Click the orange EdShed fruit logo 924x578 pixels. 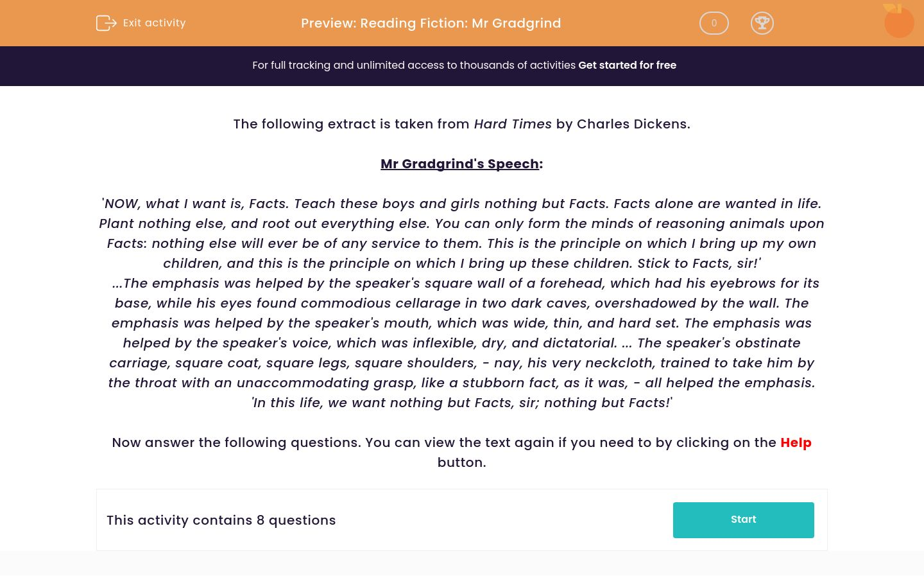(x=899, y=21)
